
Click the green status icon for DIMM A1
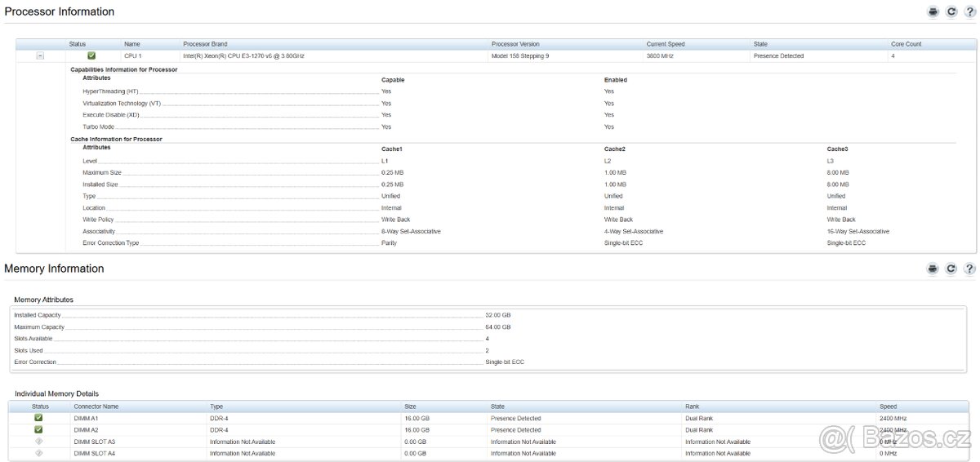pyautogui.click(x=38, y=418)
